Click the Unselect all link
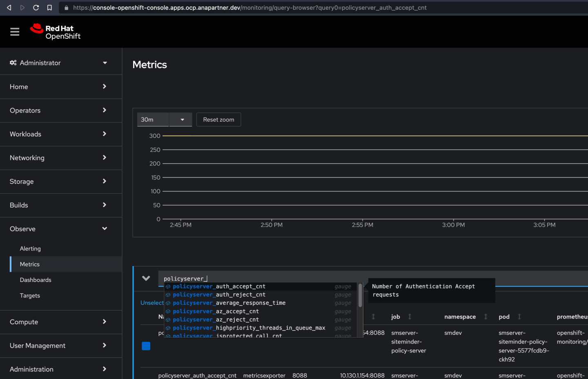The image size is (588, 379). point(152,303)
